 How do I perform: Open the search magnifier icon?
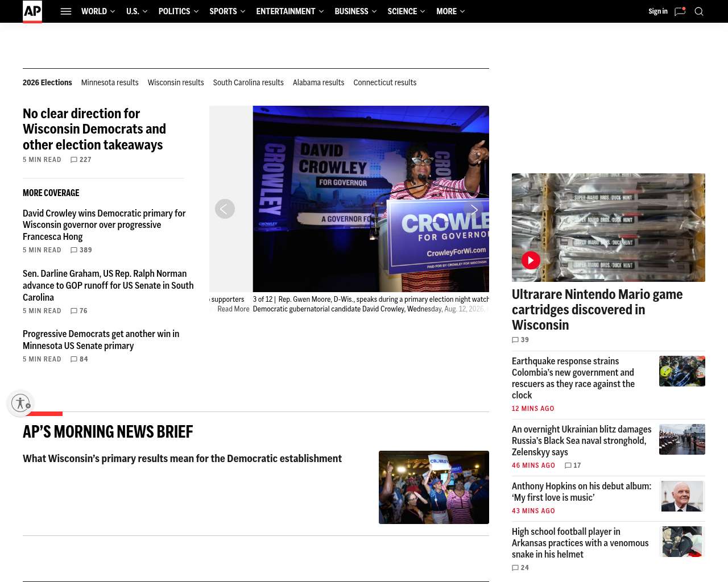pos(699,11)
